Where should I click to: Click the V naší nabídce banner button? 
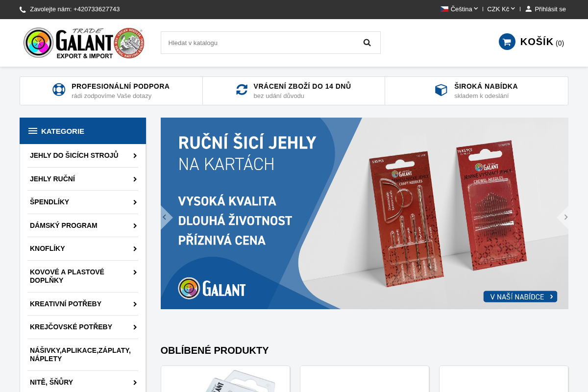click(520, 296)
